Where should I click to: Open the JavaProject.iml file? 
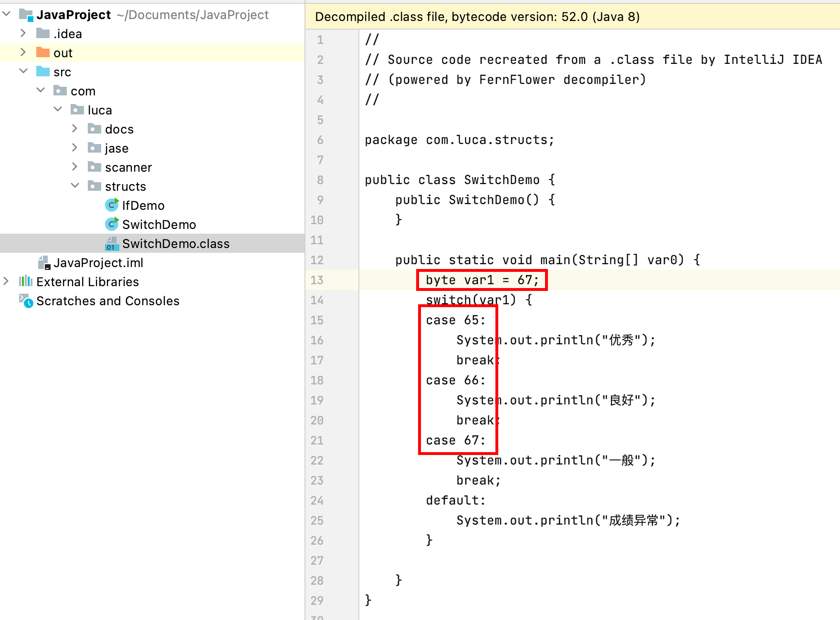pos(98,263)
